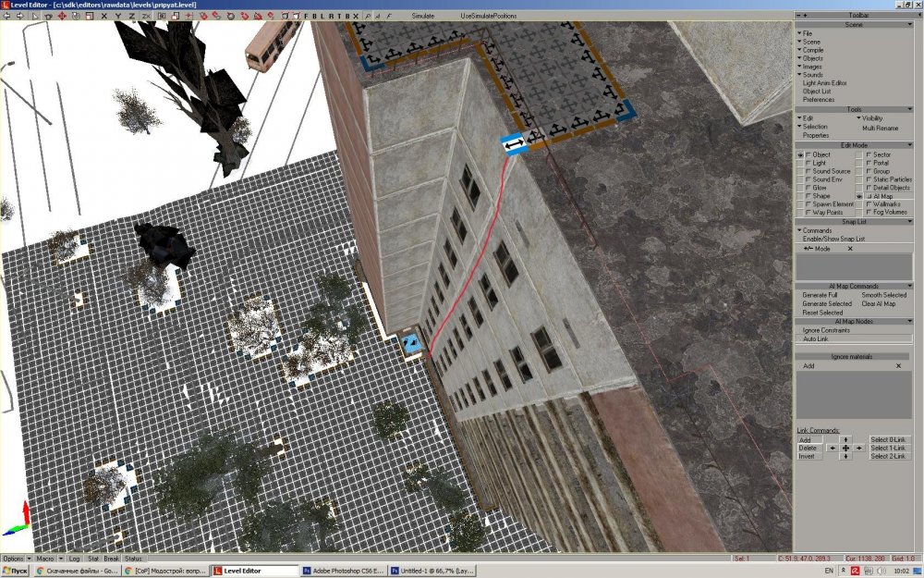Screen dimensions: 924x578
Task: Click the down arrow link direction button
Action: coord(845,456)
